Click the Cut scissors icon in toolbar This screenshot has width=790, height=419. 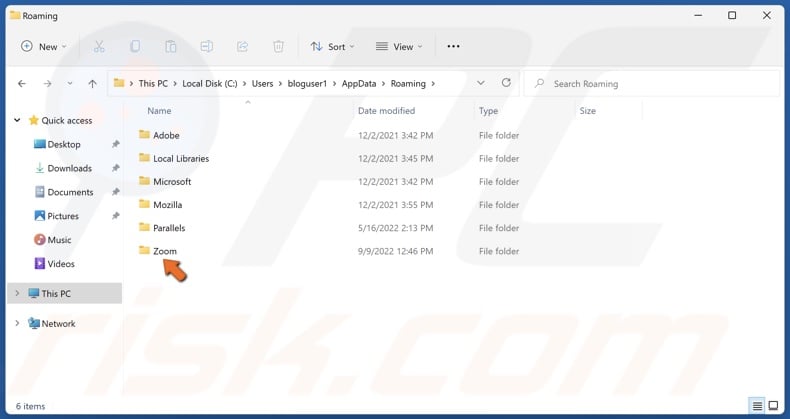pos(99,47)
